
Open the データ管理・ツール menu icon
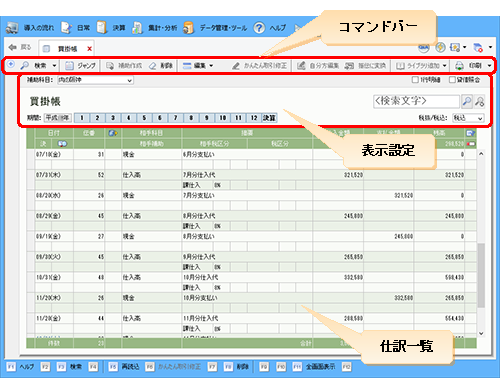click(x=188, y=28)
